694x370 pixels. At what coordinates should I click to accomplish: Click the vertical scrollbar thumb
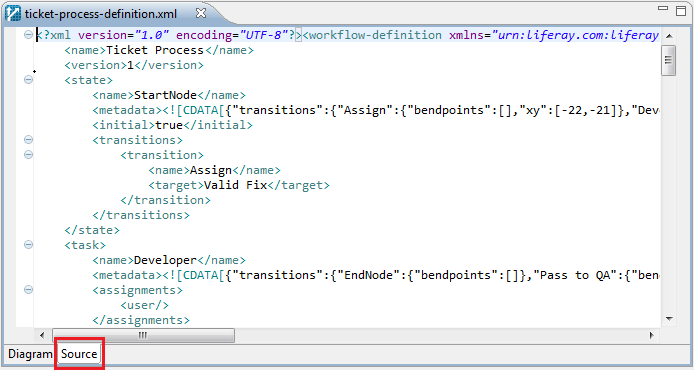(668, 60)
